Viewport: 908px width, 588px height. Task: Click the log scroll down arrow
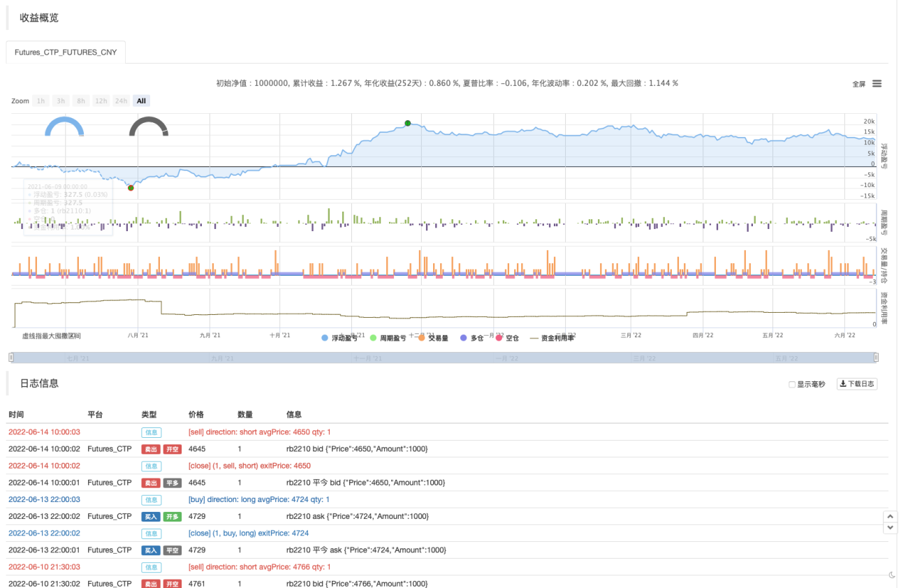coord(890,528)
